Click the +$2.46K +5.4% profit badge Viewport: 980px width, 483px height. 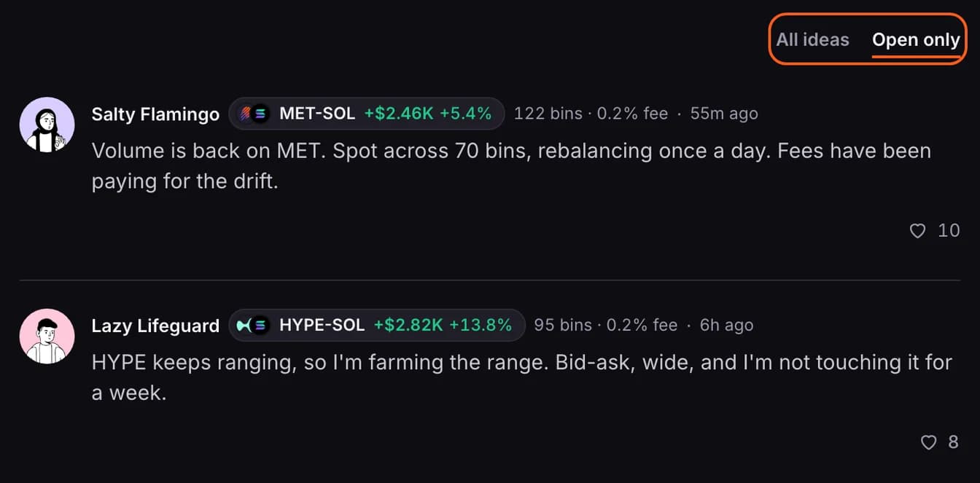coord(428,114)
